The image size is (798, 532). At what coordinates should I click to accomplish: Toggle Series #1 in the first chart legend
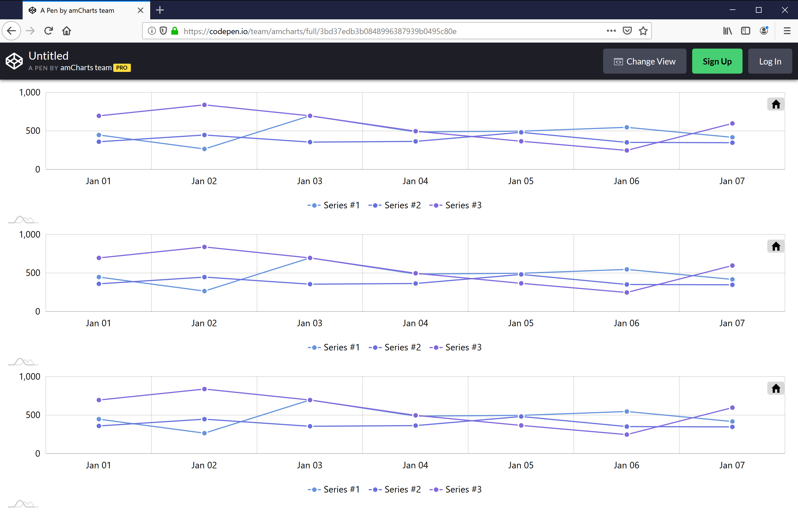341,205
